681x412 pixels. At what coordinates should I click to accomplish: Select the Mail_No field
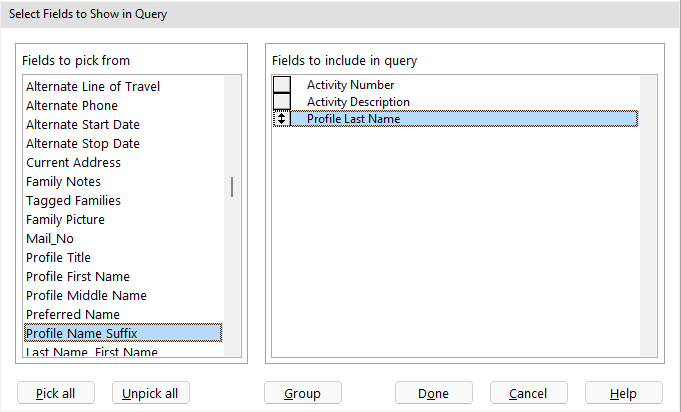coord(50,239)
